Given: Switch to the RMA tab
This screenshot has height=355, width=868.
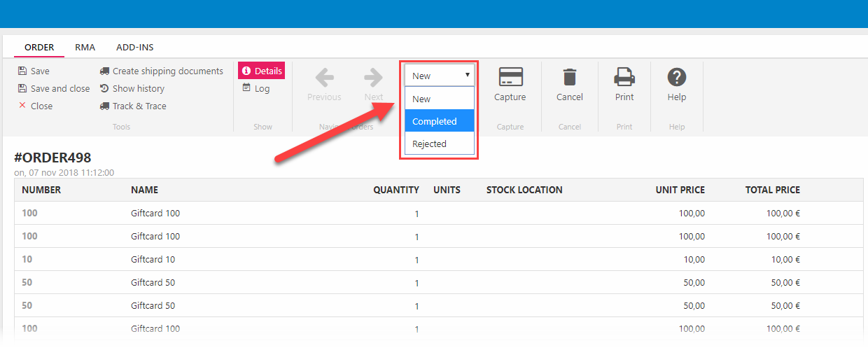Looking at the screenshot, I should [85, 48].
